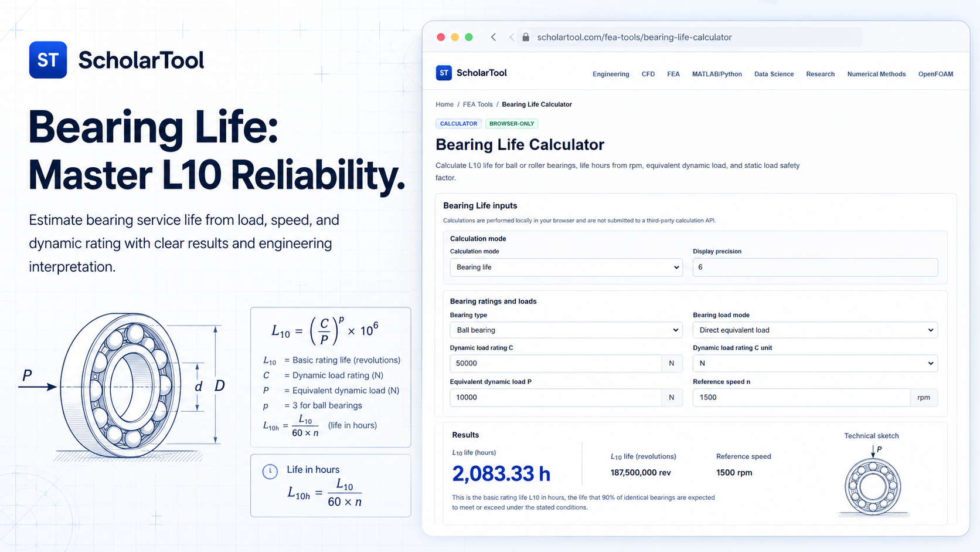
Task: Click the Life in hours card title
Action: click(313, 469)
